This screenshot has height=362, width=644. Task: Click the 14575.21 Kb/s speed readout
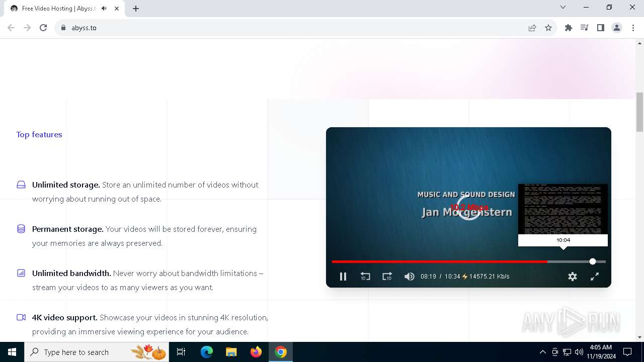pyautogui.click(x=490, y=277)
